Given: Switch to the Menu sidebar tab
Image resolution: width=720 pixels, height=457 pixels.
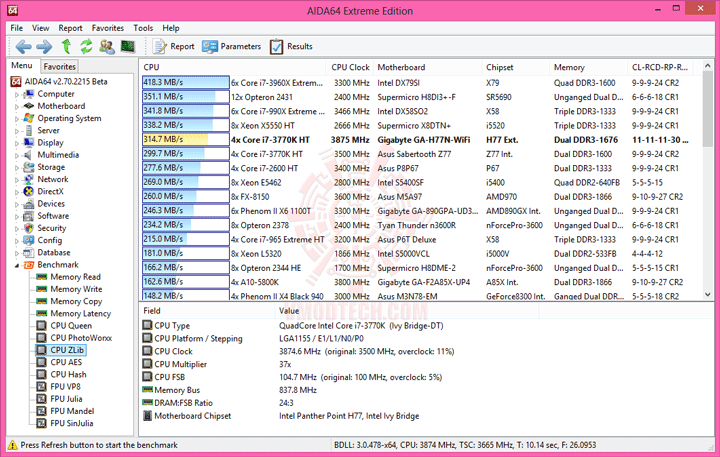Looking at the screenshot, I should (x=22, y=65).
